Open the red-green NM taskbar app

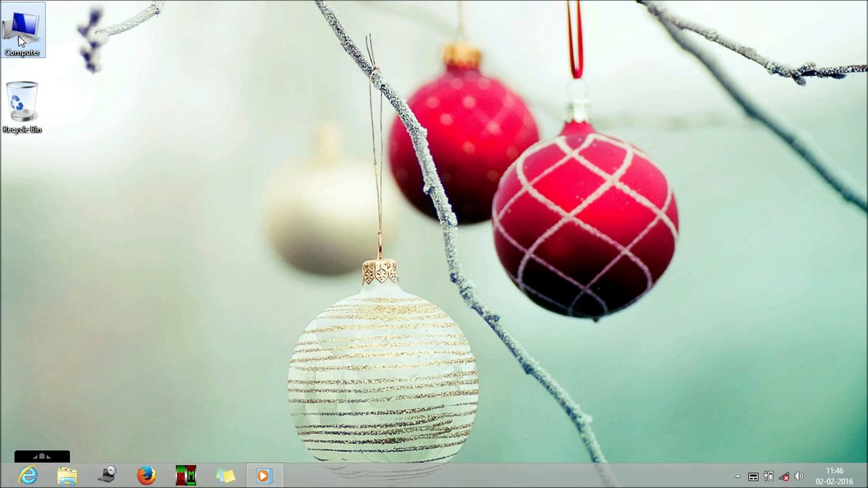(x=186, y=476)
